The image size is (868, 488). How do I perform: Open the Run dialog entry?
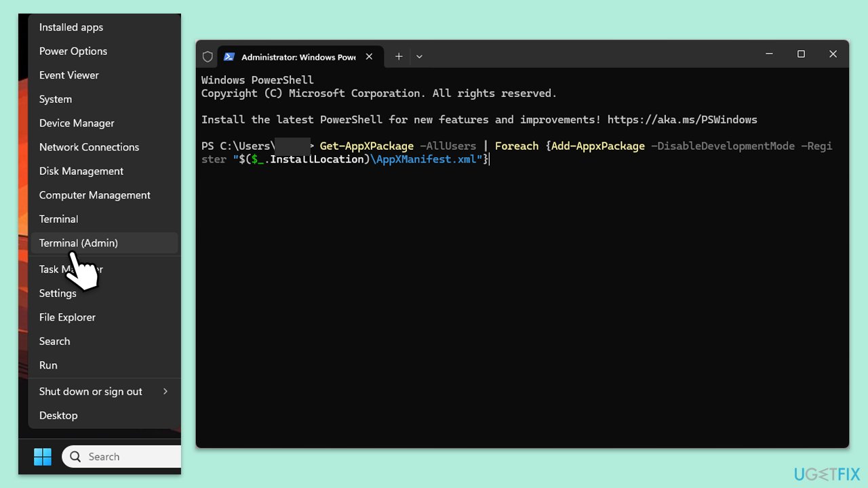click(104, 365)
